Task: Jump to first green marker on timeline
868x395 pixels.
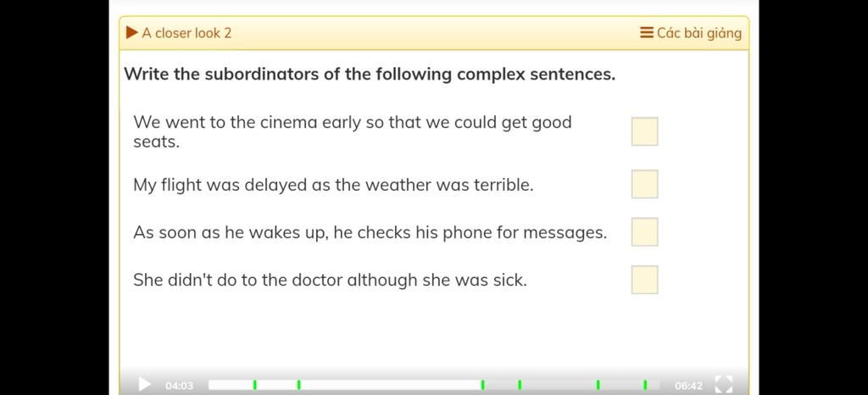Action: (x=254, y=385)
